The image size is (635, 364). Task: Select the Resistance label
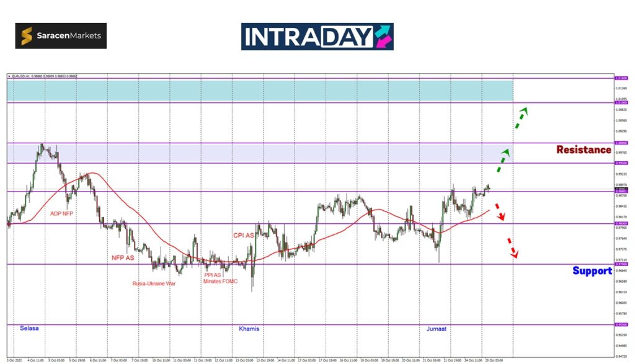tap(583, 149)
